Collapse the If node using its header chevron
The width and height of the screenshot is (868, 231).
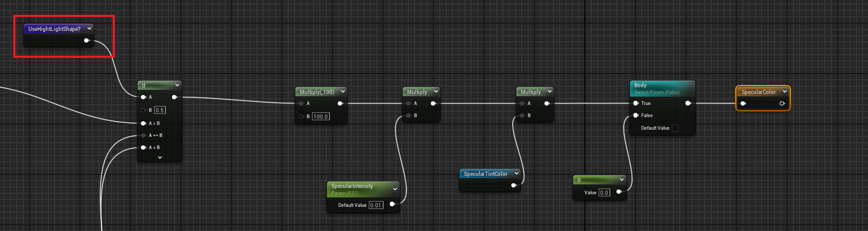(177, 85)
